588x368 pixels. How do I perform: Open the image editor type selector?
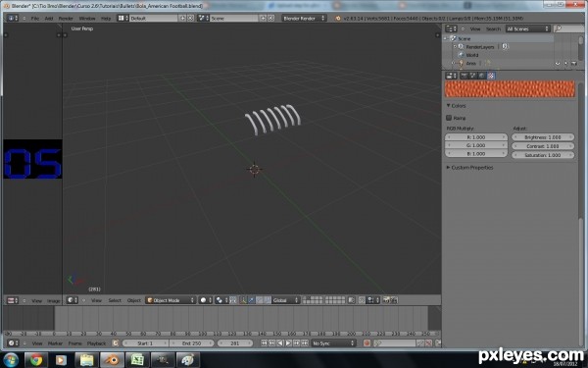13,300
